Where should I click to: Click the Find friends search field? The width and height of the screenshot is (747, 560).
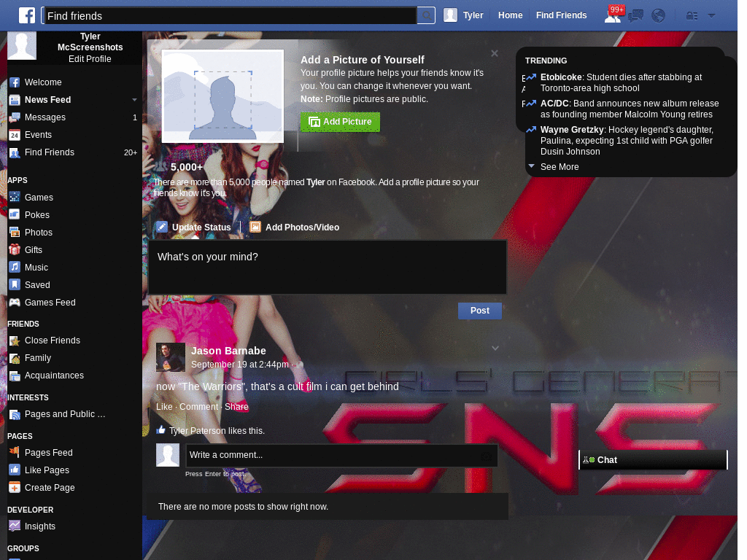coord(229,16)
